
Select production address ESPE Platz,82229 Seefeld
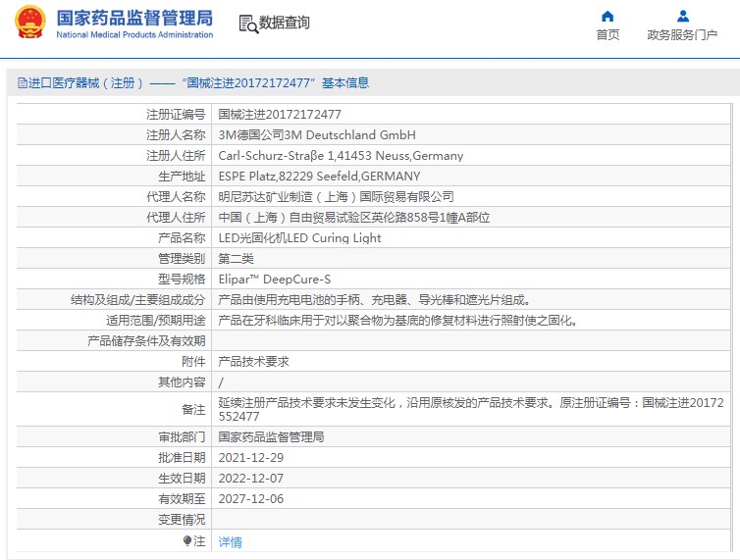319,176
